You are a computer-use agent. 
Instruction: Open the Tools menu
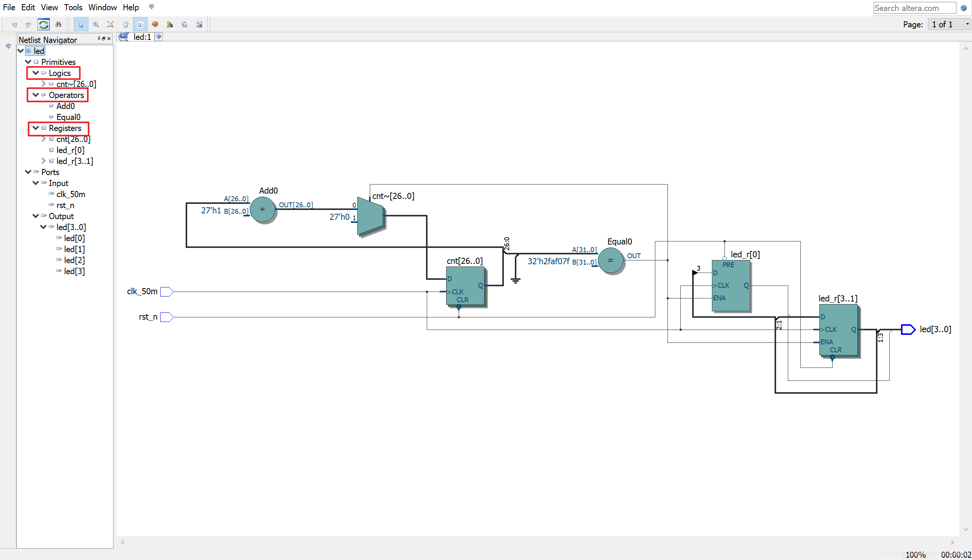point(73,7)
